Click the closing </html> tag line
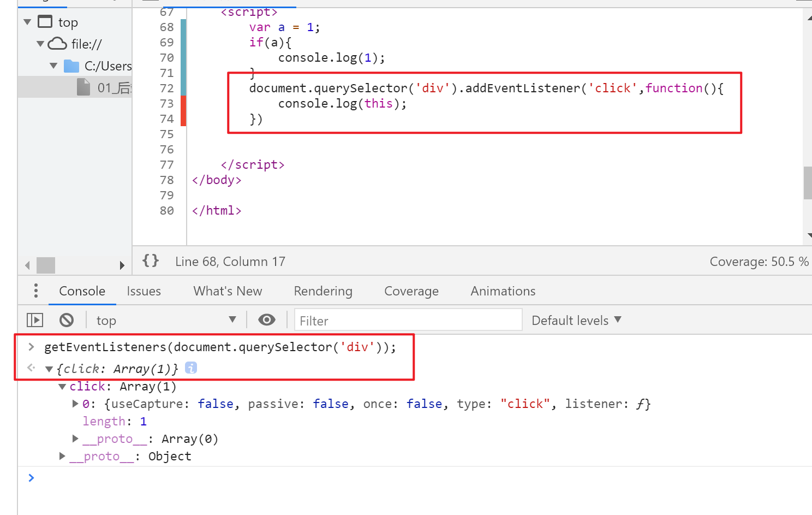Screen dimensions: 812x515 tap(217, 210)
